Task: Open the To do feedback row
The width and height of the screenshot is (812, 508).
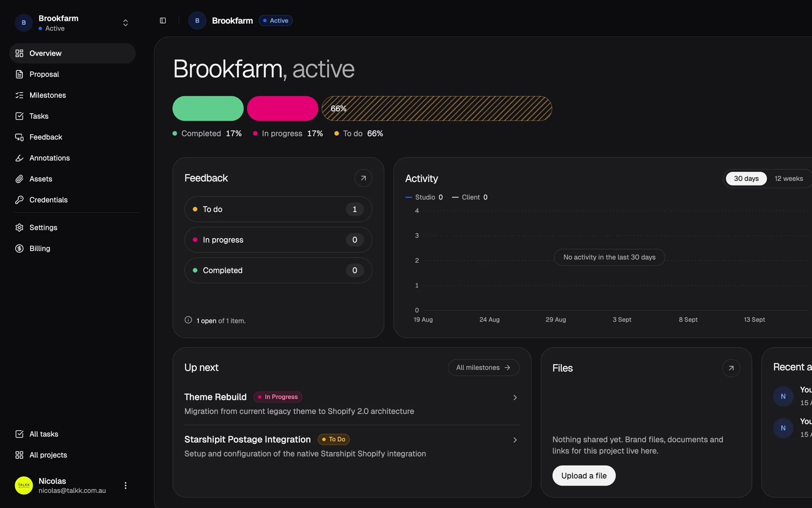Action: [x=278, y=209]
